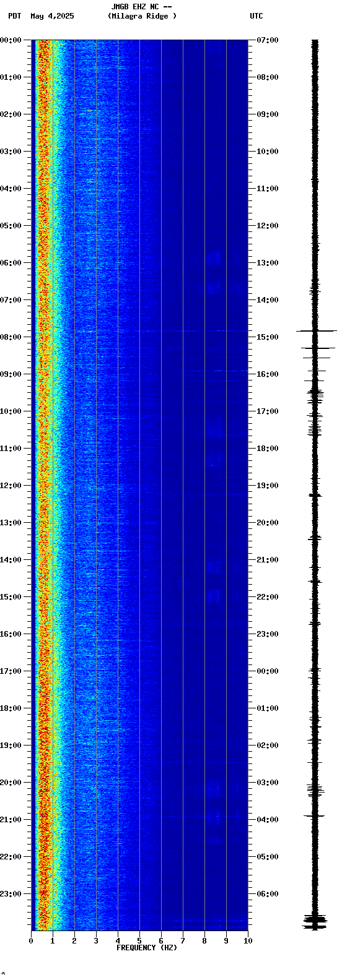Click the 06:00 UTC label on right axis

268,894
